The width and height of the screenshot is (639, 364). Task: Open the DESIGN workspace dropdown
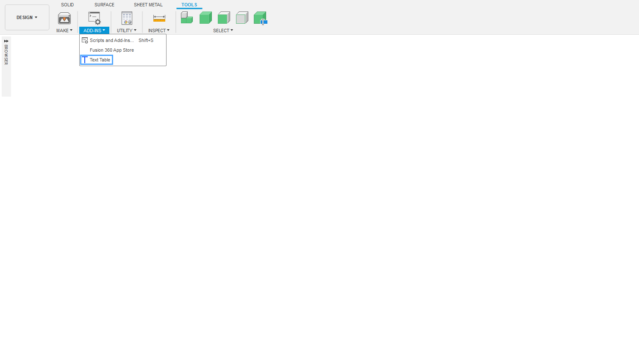(27, 17)
